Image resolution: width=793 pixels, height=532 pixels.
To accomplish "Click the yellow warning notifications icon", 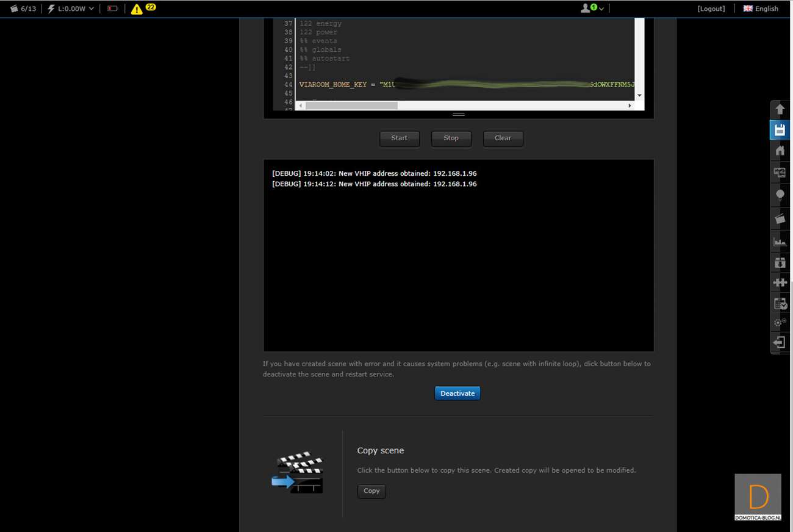I will click(x=137, y=9).
